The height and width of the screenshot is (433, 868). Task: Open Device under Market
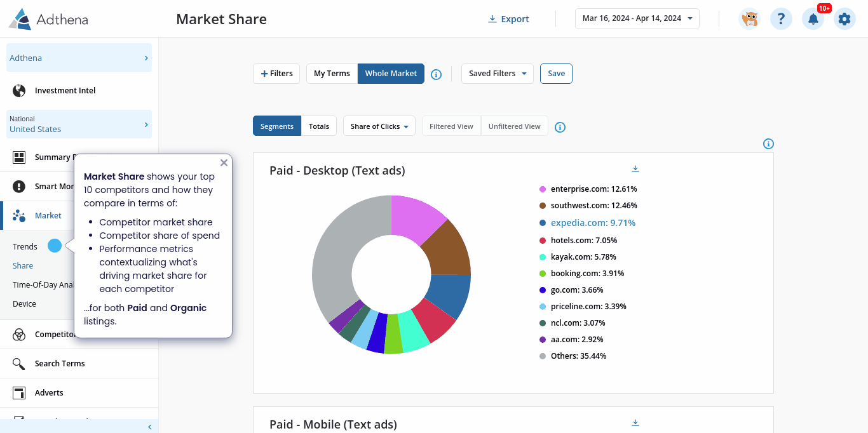coord(24,303)
